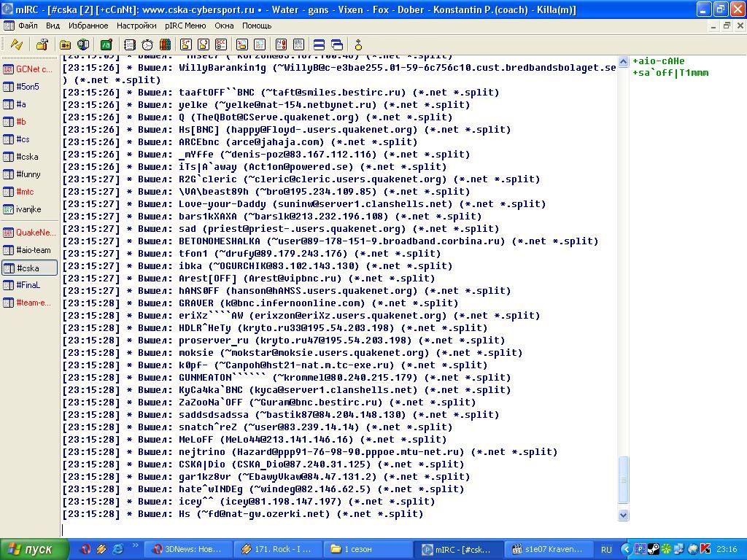The width and height of the screenshot is (747, 560).
Task: Open the Избранное menu
Action: point(88,26)
